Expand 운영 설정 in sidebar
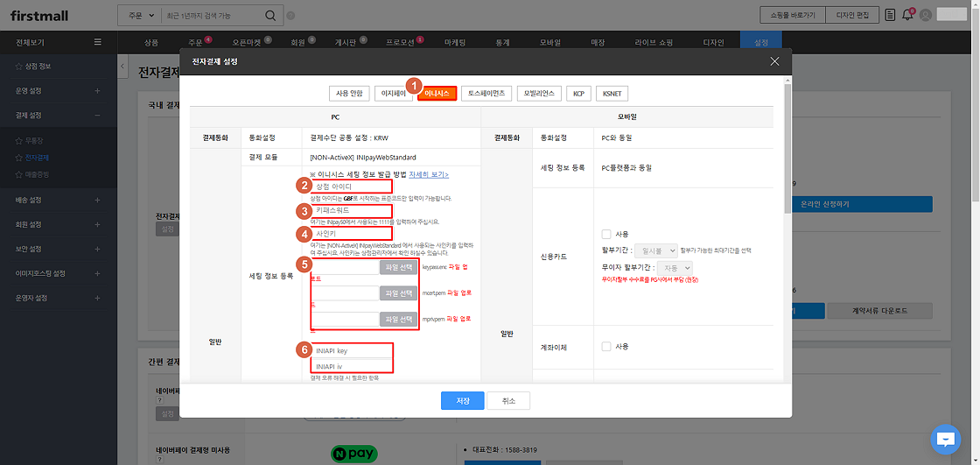This screenshot has height=465, width=980. (97, 91)
